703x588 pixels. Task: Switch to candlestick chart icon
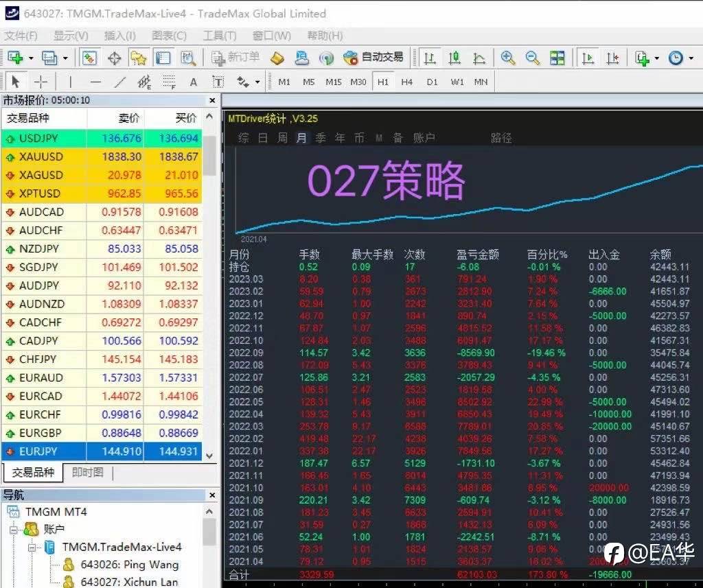[454, 58]
